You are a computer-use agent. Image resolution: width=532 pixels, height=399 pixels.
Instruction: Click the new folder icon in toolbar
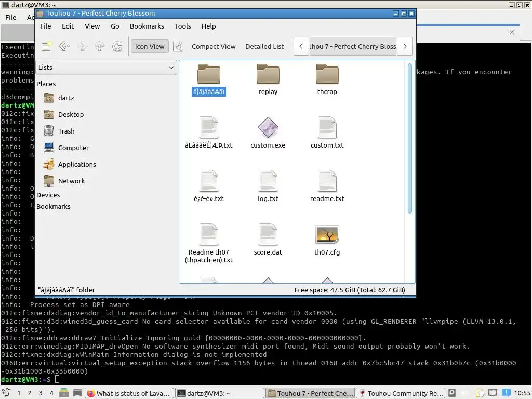pyautogui.click(x=46, y=46)
